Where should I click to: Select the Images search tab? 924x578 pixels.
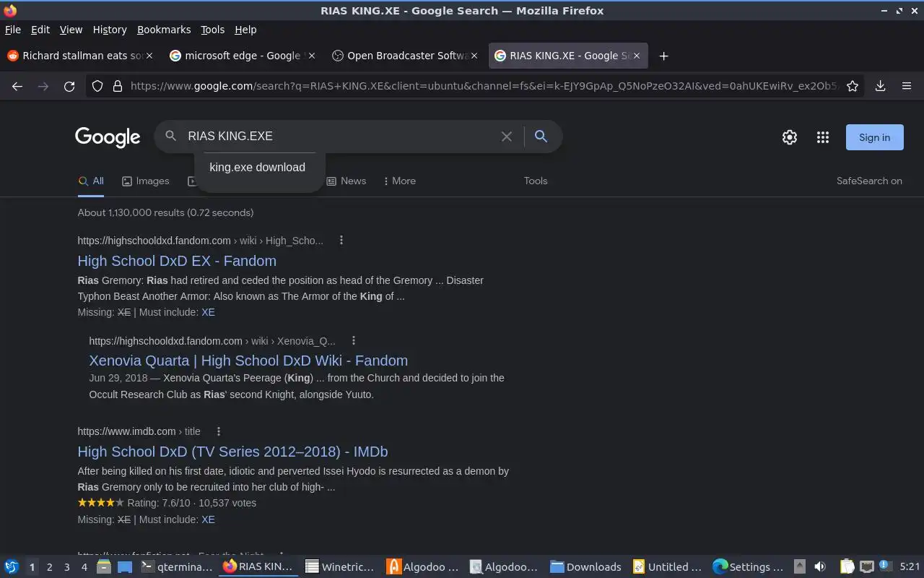[x=145, y=181]
